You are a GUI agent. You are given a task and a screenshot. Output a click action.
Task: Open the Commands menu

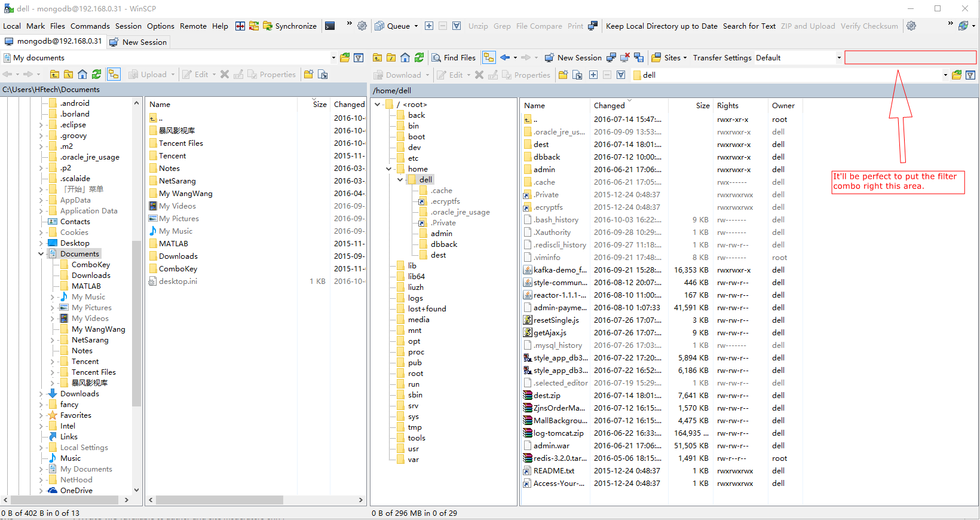[90, 26]
